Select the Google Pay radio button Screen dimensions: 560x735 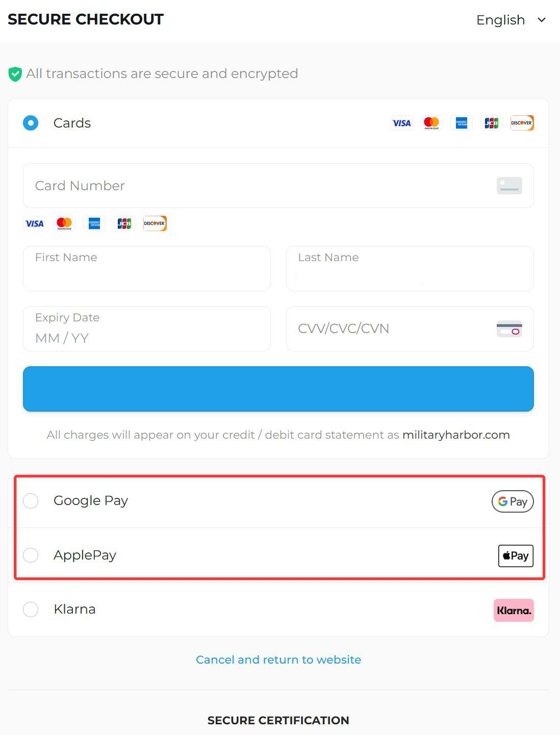pos(31,501)
